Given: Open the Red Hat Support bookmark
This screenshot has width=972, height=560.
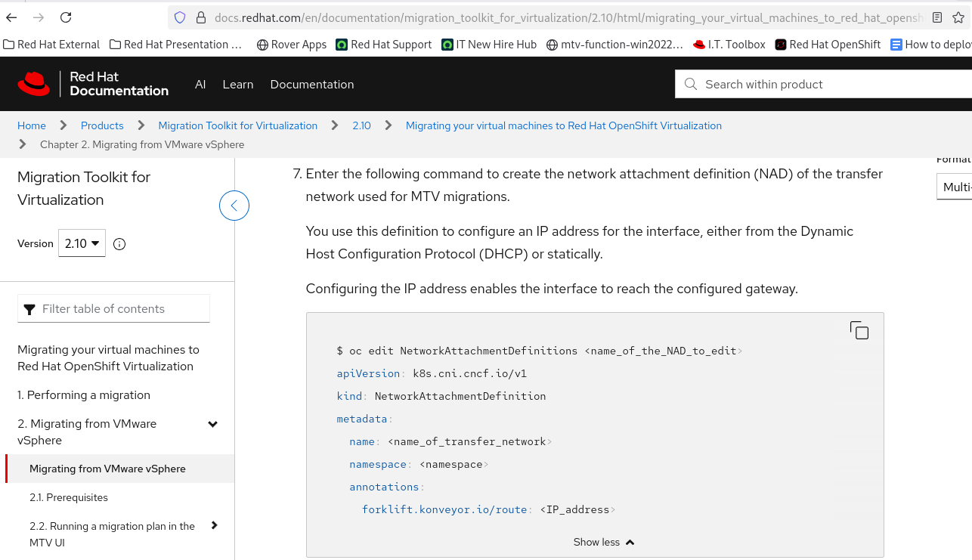Looking at the screenshot, I should click(x=384, y=45).
